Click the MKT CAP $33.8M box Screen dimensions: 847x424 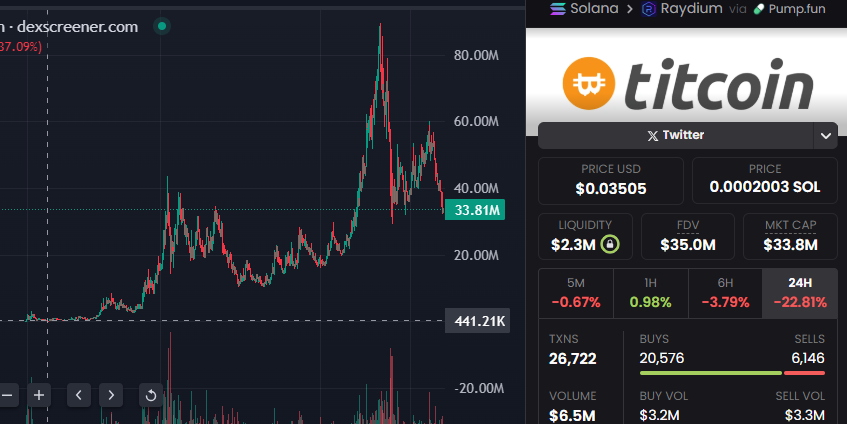pos(790,237)
